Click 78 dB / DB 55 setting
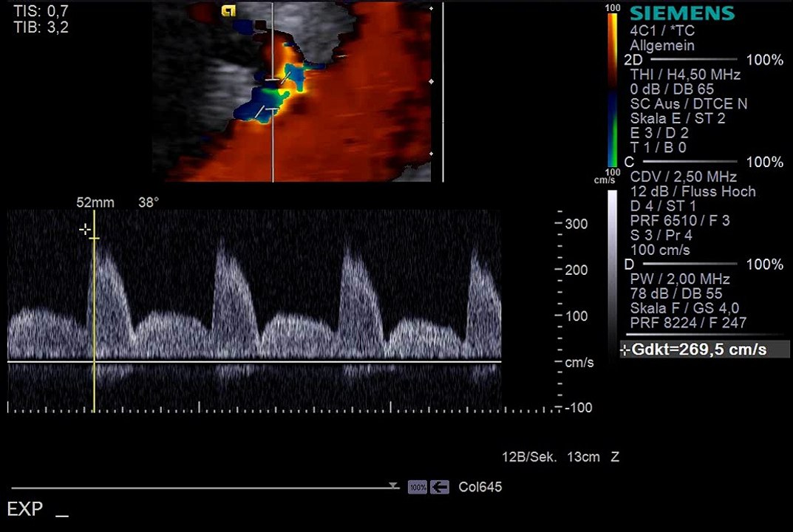The image size is (793, 532). tap(676, 294)
